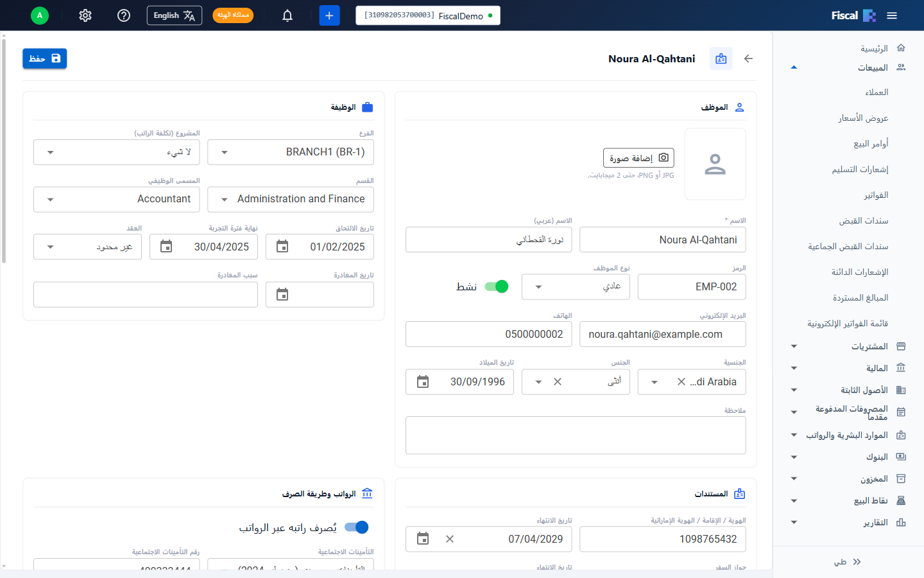
Task: Open the Administration and Finance department dropdown
Action: tap(291, 199)
